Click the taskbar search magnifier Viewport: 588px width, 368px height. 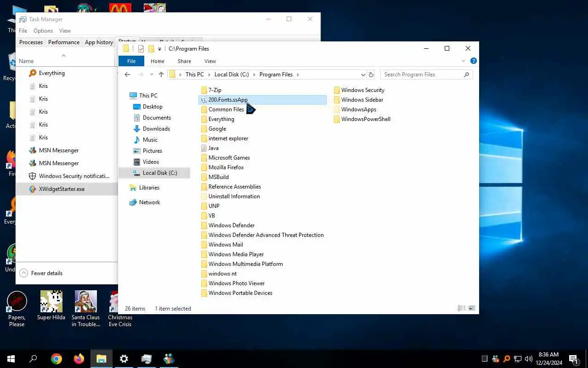(33, 359)
